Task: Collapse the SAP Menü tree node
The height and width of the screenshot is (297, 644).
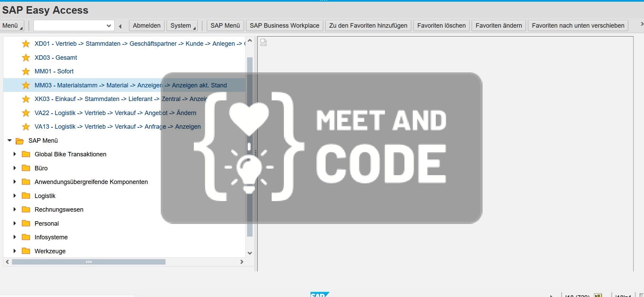Action: [10, 140]
